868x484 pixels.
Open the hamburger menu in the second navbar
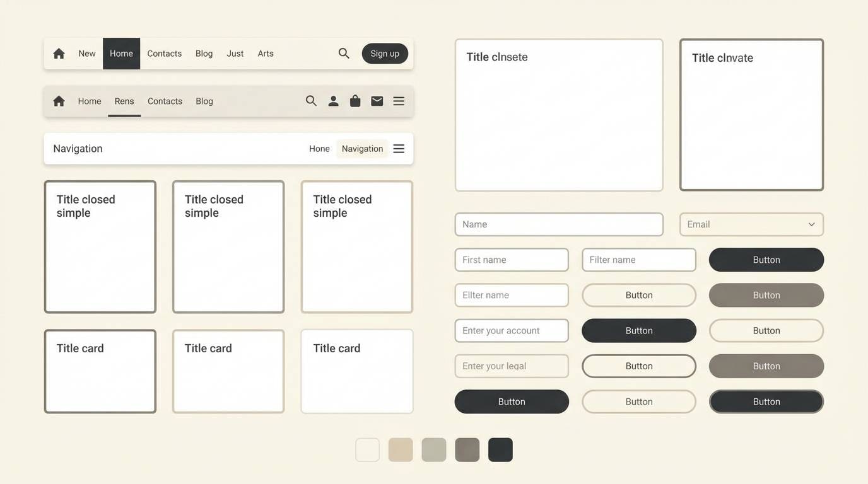pos(400,99)
